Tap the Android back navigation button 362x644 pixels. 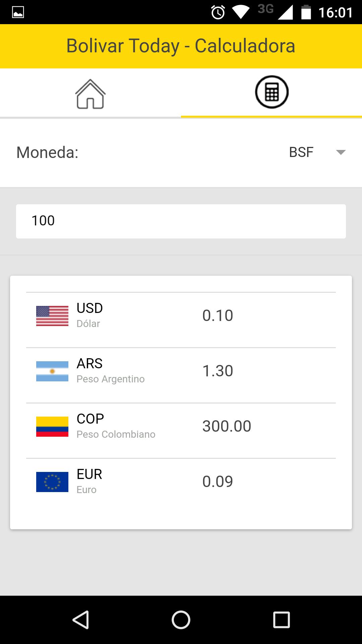click(x=81, y=620)
